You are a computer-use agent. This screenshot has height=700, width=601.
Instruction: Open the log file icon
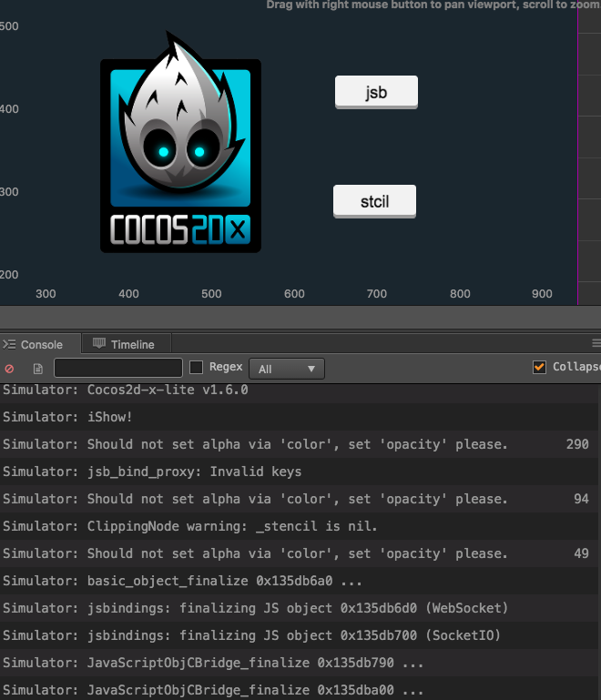point(38,369)
